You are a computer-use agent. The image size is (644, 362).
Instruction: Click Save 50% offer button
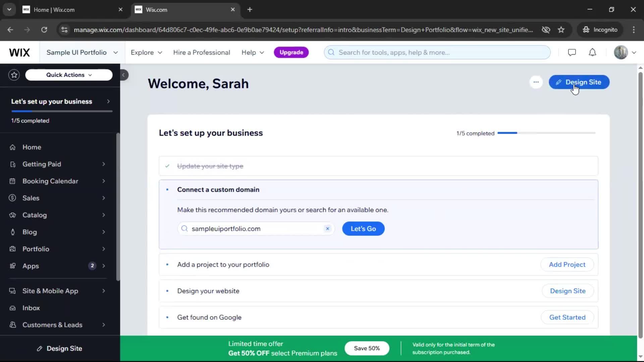point(367,348)
